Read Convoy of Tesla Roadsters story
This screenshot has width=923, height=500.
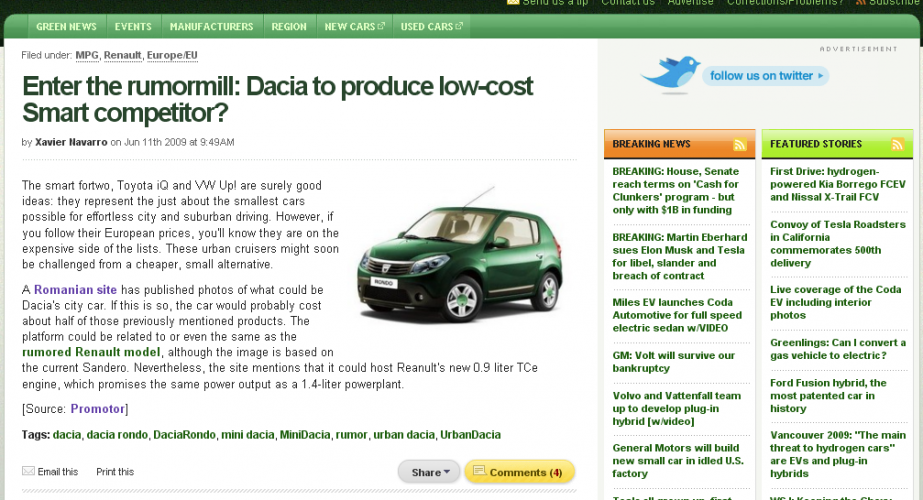[x=838, y=243]
